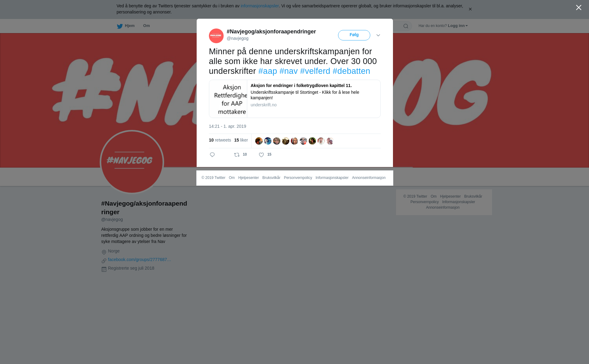
Task: Dismiss the cookie notice banner
Action: click(470, 9)
